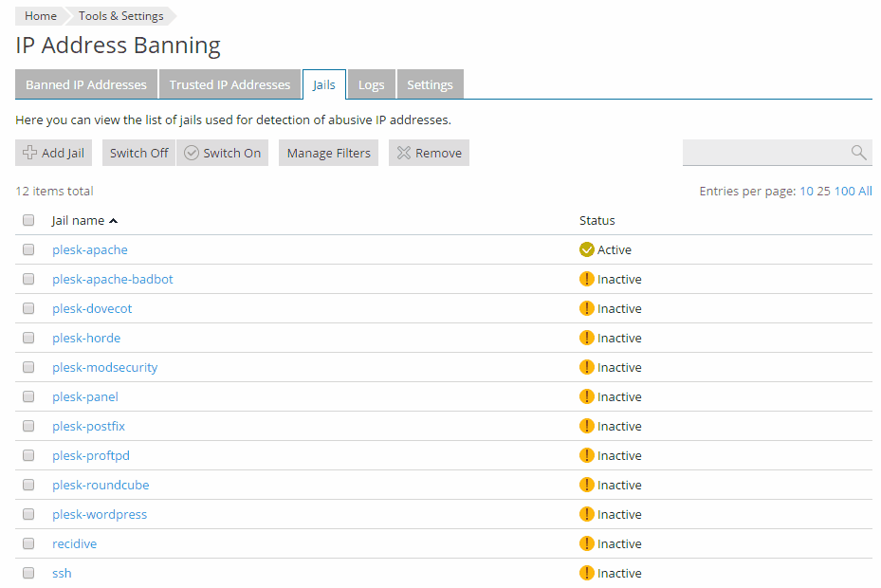
Task: Select the recidive jail checkbox
Action: tap(28, 544)
